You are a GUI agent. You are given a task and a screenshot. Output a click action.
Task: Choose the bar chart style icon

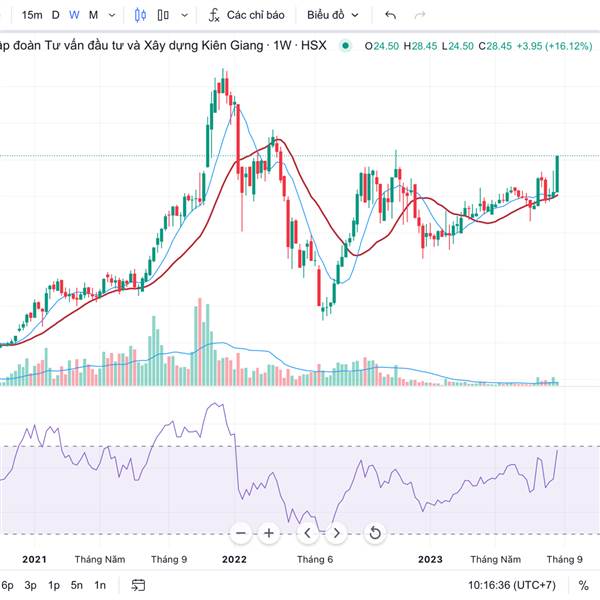163,15
